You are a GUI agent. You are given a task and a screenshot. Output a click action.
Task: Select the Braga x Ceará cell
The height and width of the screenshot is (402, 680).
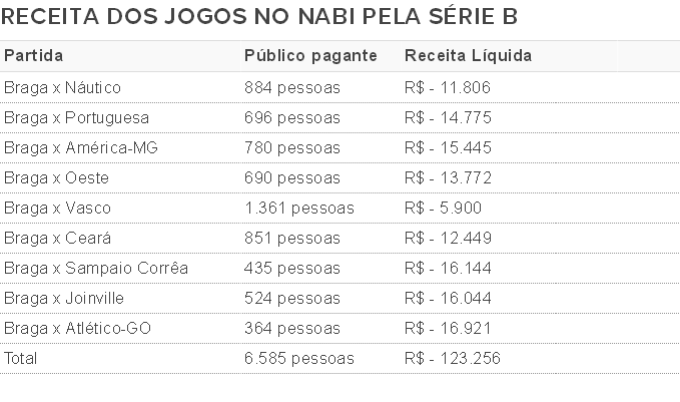point(57,238)
